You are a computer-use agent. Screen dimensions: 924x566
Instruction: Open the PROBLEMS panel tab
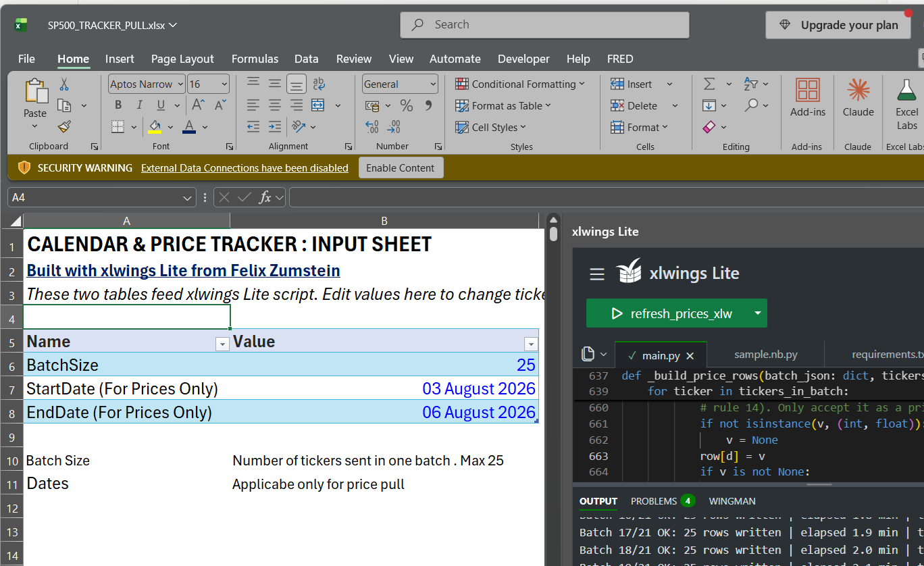[662, 501]
